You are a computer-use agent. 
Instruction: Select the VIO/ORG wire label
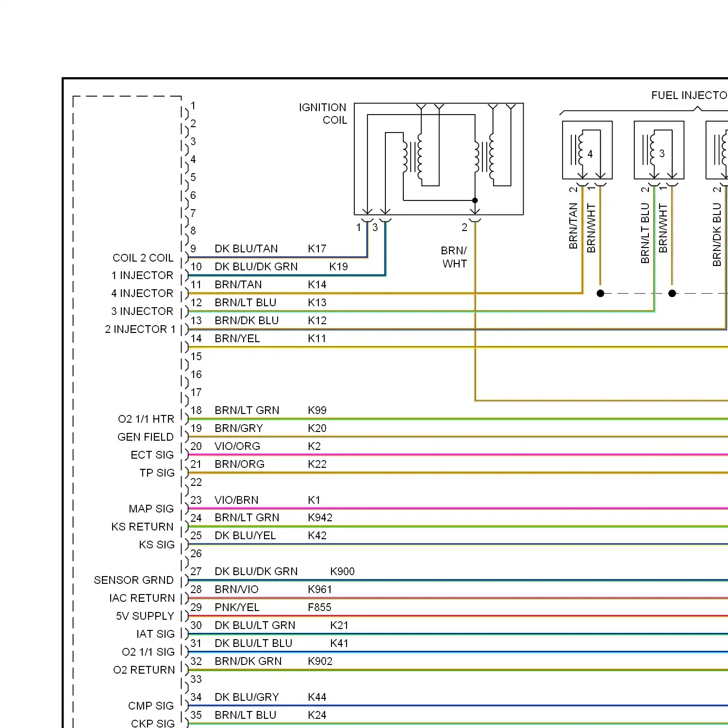click(237, 446)
